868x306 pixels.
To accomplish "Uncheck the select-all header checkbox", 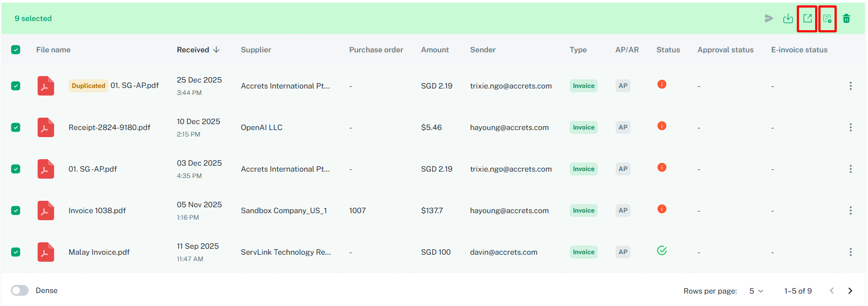I will click(16, 50).
